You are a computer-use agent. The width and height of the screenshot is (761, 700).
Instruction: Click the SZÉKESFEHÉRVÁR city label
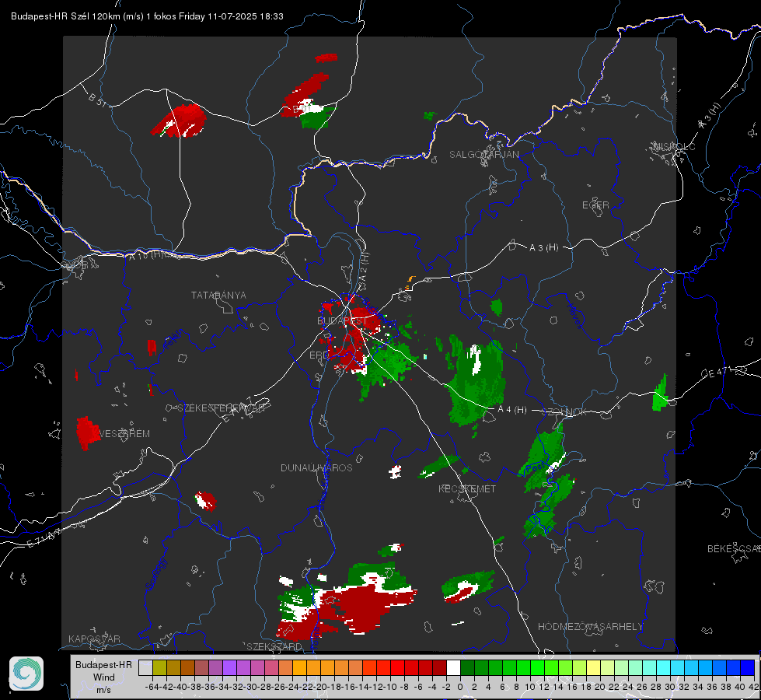point(223,408)
